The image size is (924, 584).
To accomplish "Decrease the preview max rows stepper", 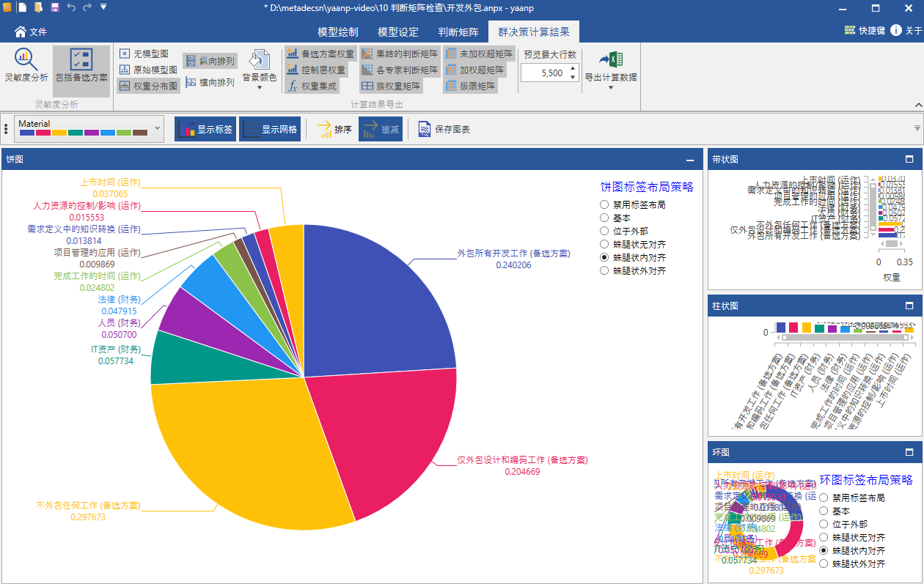I will (x=572, y=77).
